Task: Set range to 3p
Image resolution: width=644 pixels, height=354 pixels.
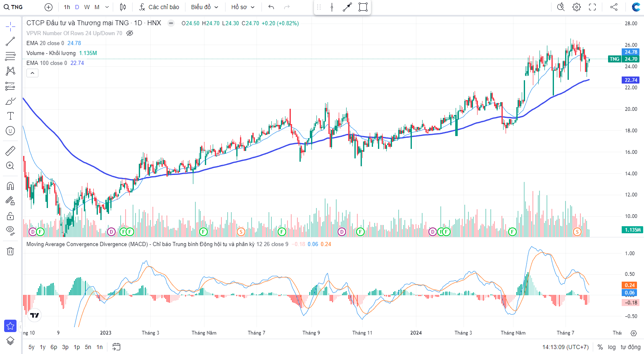Action: point(65,347)
